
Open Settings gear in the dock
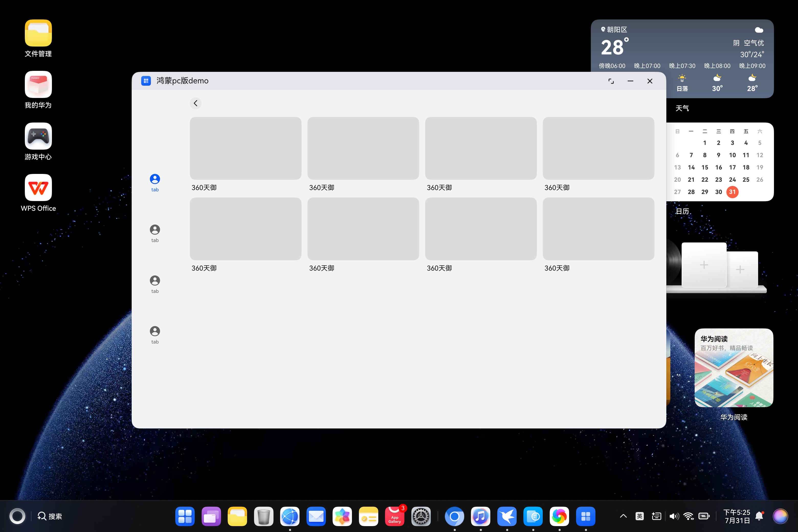point(421,516)
